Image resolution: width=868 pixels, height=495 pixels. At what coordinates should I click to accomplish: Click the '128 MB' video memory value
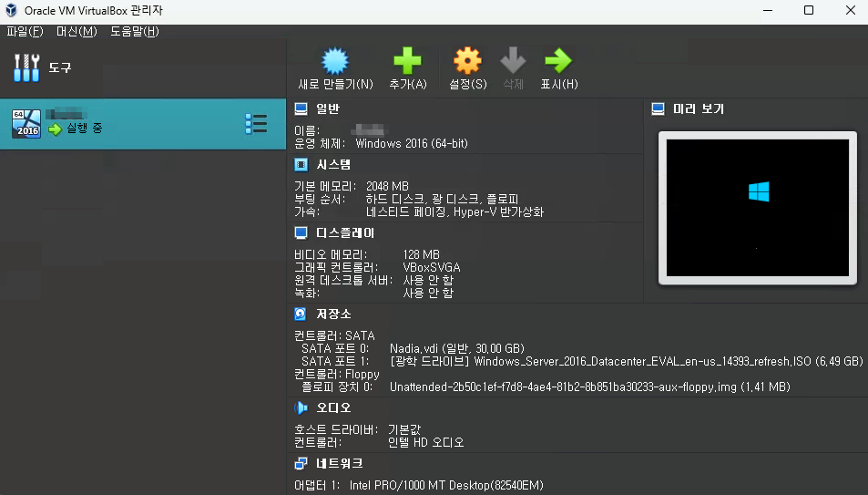421,254
